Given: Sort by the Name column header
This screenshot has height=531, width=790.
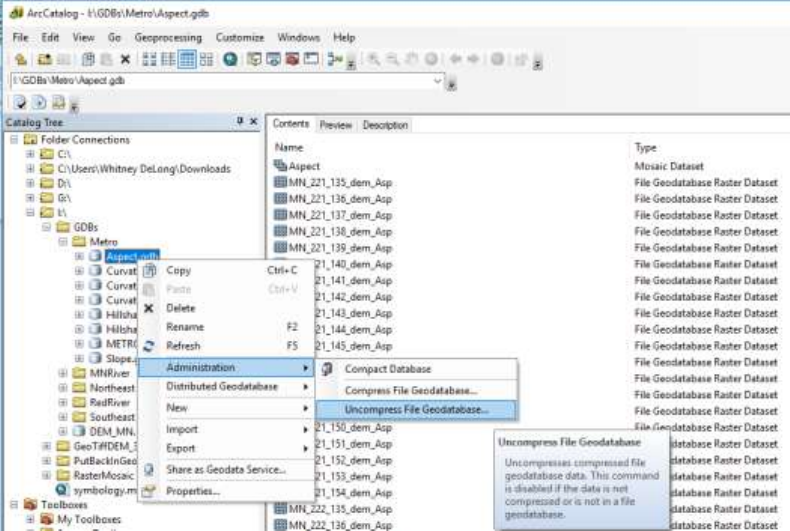Looking at the screenshot, I should tap(289, 148).
